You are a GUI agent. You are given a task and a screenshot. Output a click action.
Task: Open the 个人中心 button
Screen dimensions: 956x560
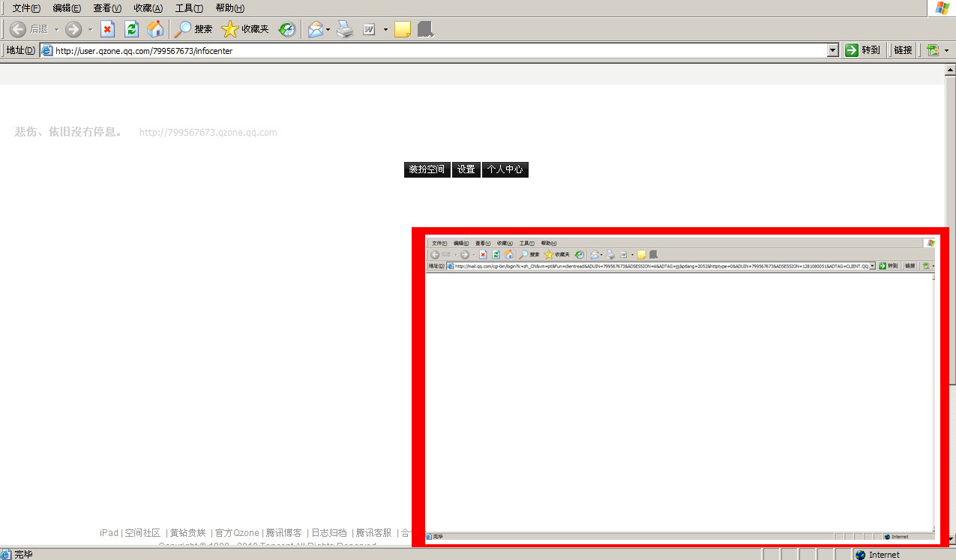[505, 169]
